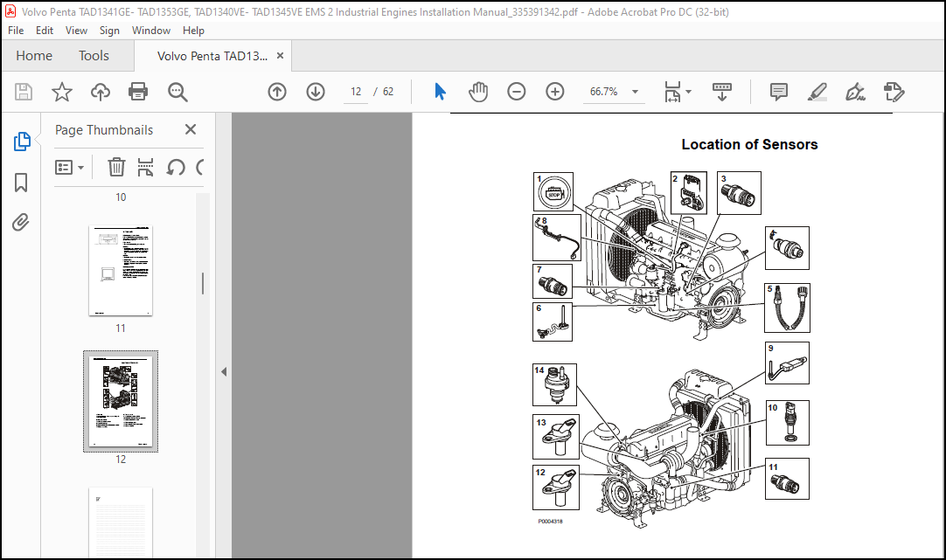Open the Sign menu
This screenshot has height=560, width=946.
[x=109, y=30]
